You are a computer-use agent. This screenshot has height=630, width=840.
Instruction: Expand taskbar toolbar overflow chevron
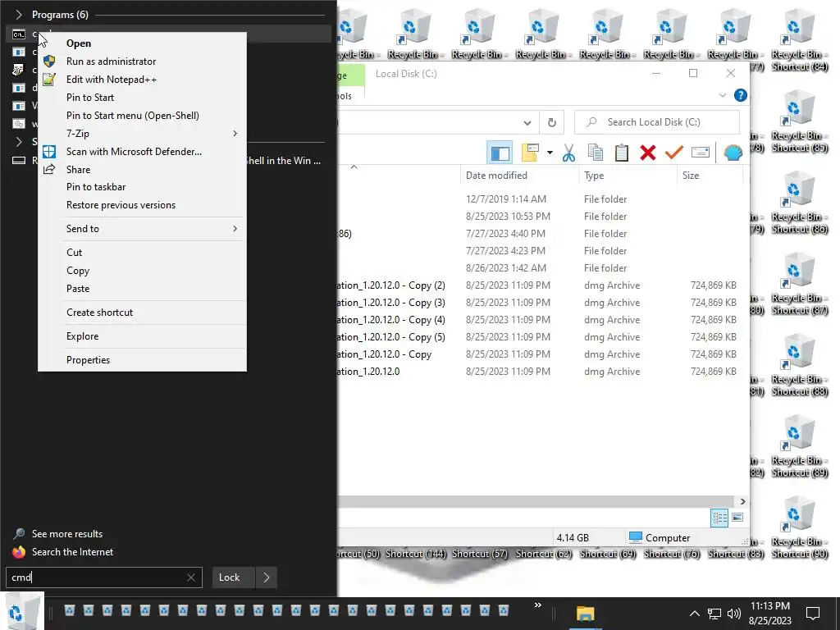pos(538,605)
